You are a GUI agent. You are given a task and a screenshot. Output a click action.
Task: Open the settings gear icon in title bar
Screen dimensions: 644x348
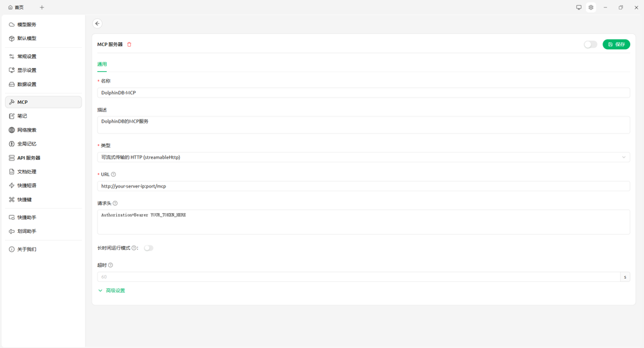click(591, 8)
